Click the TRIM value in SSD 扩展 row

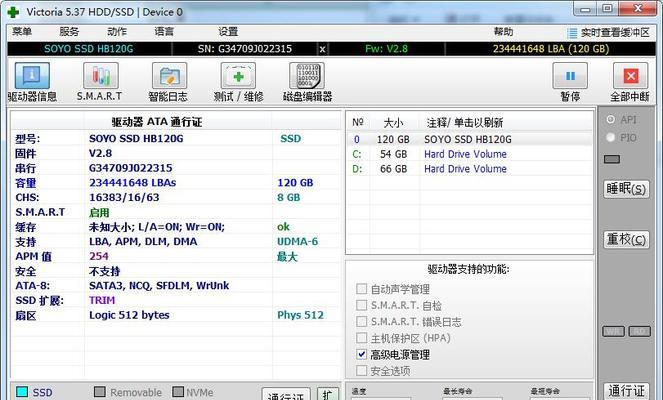coord(102,300)
